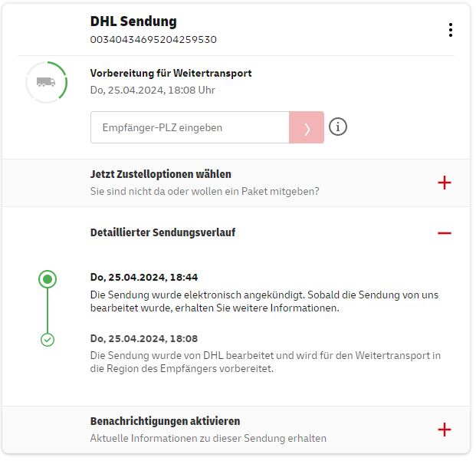Click the green checkmark timeline marker for 18:08
The width and height of the screenshot is (476, 461).
[48, 340]
